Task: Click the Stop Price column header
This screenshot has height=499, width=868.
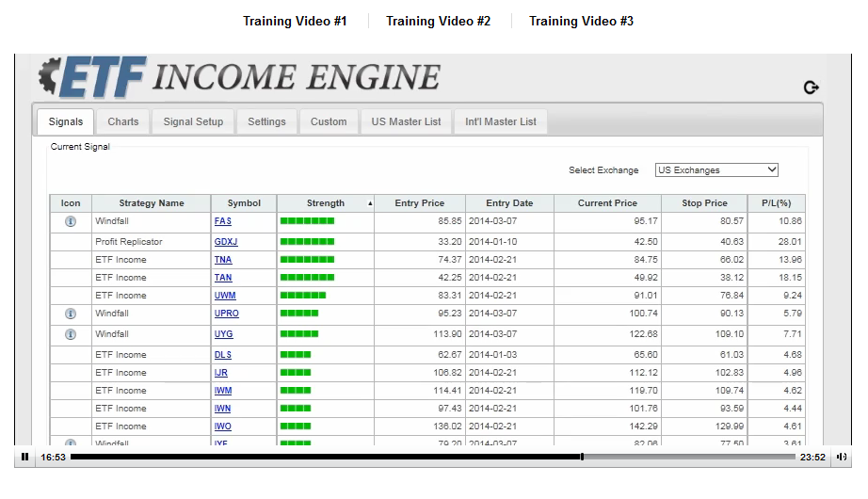Action: tap(704, 203)
